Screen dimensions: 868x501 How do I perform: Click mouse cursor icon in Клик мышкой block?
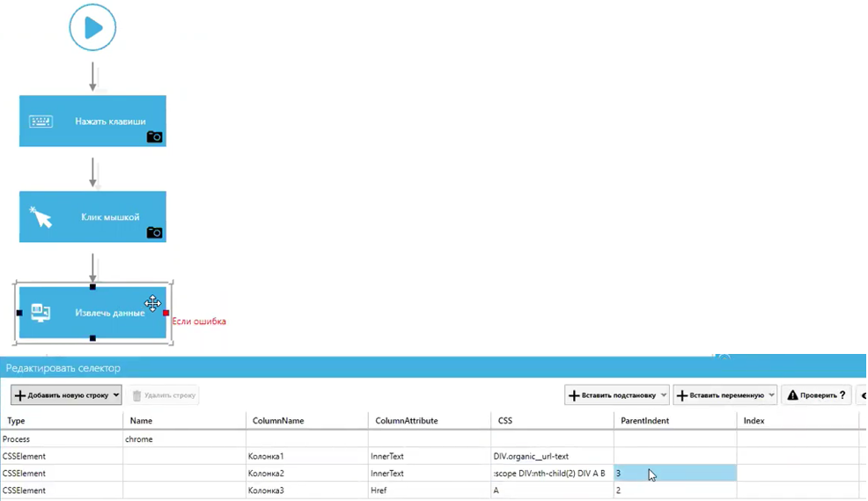point(40,217)
